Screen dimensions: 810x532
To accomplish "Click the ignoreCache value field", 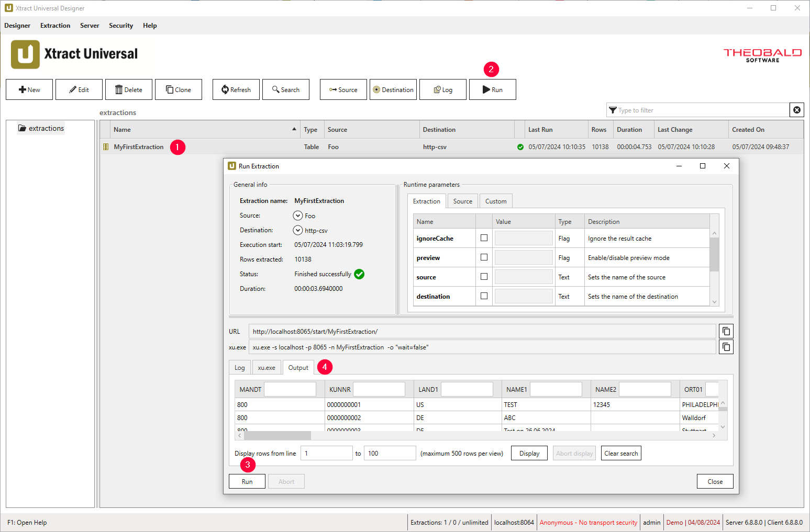I will pyautogui.click(x=524, y=238).
